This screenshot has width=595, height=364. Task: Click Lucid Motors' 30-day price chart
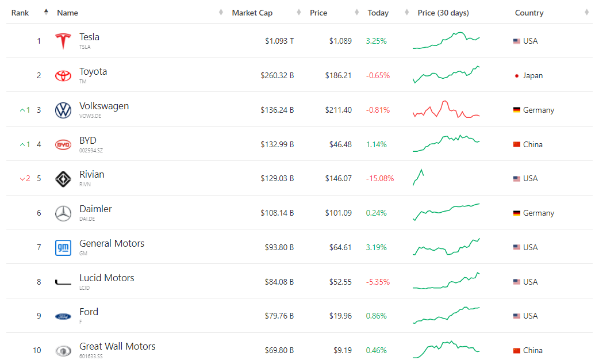446,281
